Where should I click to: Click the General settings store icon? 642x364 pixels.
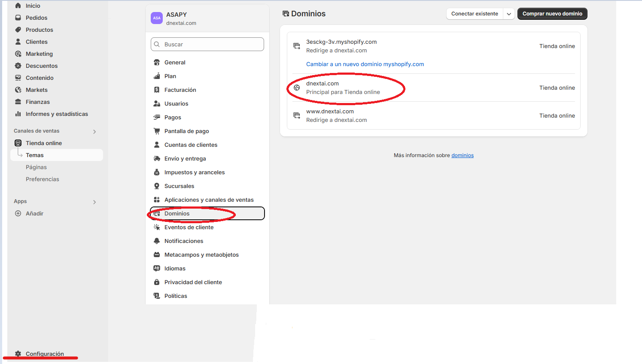point(157,62)
